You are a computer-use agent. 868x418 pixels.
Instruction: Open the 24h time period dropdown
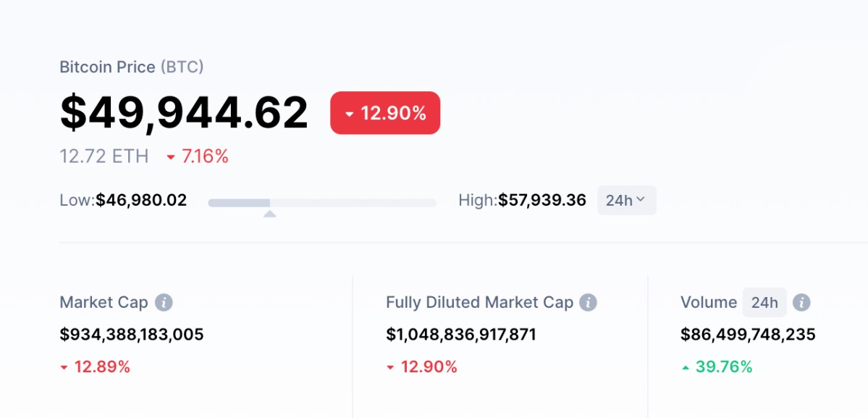(x=626, y=200)
